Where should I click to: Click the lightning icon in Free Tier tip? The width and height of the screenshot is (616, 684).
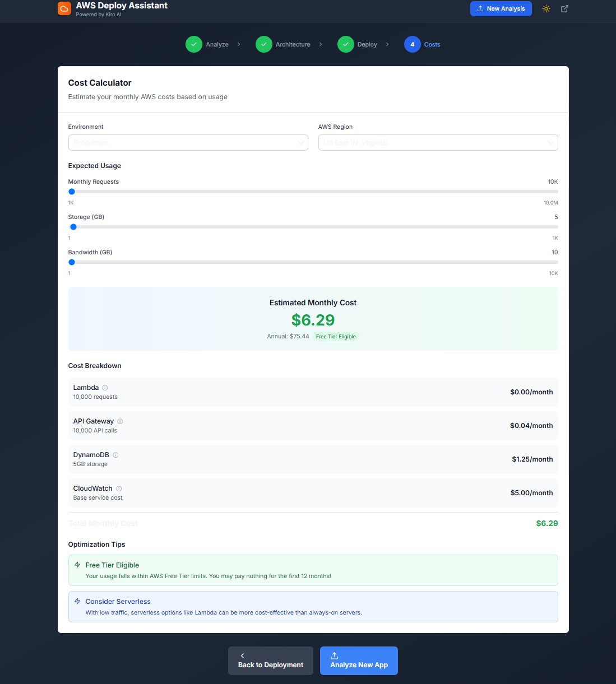[x=77, y=565]
